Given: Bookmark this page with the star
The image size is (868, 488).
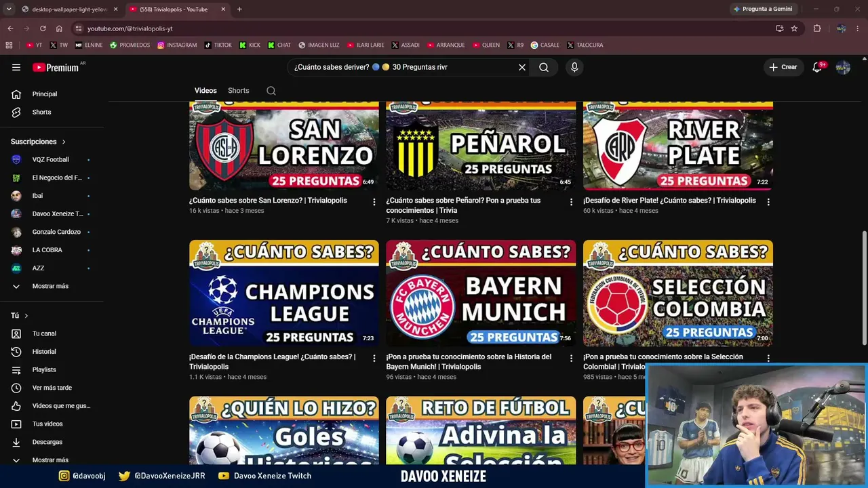Looking at the screenshot, I should tap(794, 28).
